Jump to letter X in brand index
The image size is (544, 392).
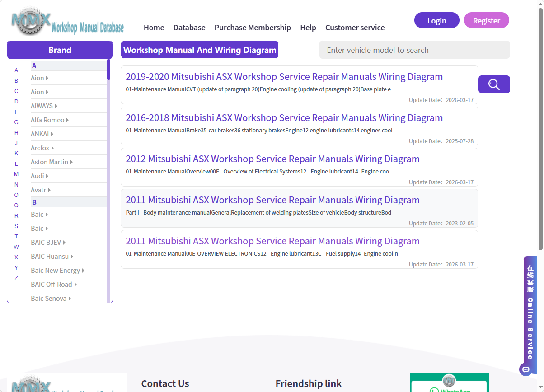coord(16,257)
